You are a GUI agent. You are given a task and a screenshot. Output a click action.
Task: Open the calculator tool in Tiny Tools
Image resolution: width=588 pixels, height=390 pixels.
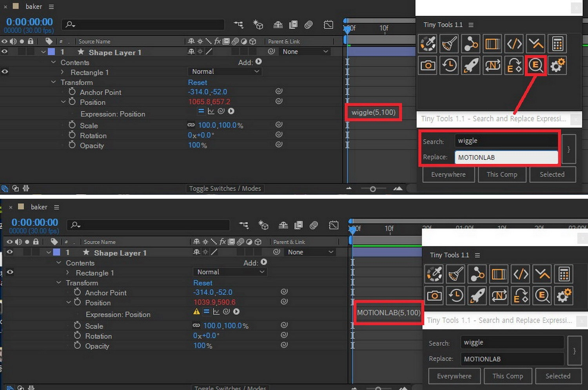pyautogui.click(x=557, y=44)
